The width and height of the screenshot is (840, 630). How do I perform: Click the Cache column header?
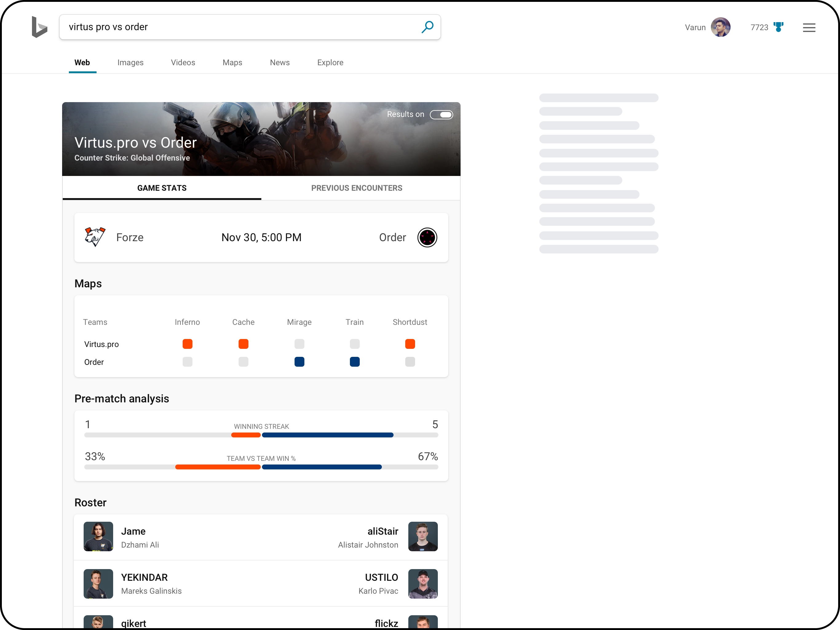(244, 322)
